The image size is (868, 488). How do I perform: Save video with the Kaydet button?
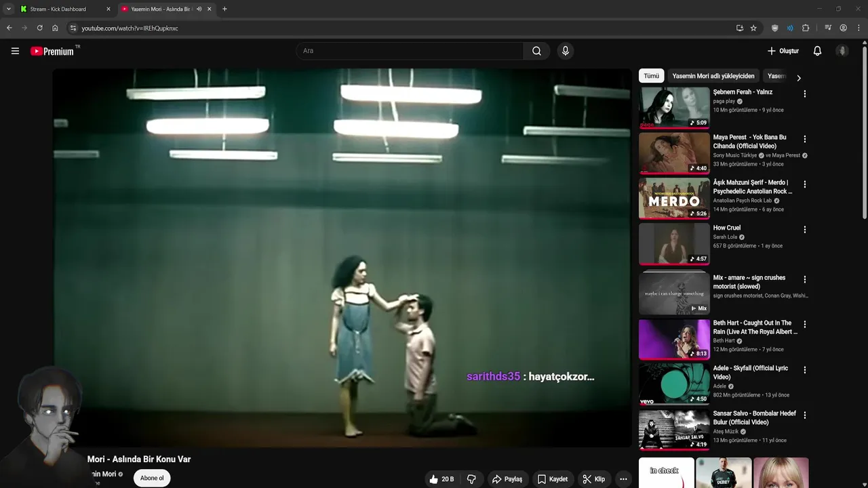click(553, 479)
